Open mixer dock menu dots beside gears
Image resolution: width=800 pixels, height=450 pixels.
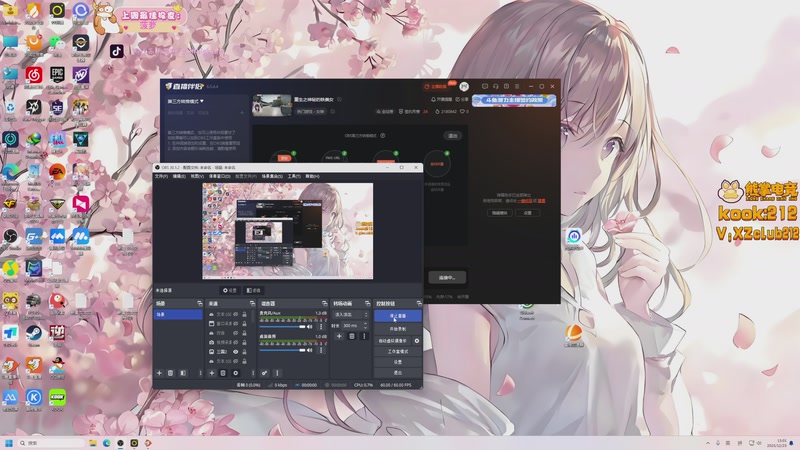(x=277, y=373)
